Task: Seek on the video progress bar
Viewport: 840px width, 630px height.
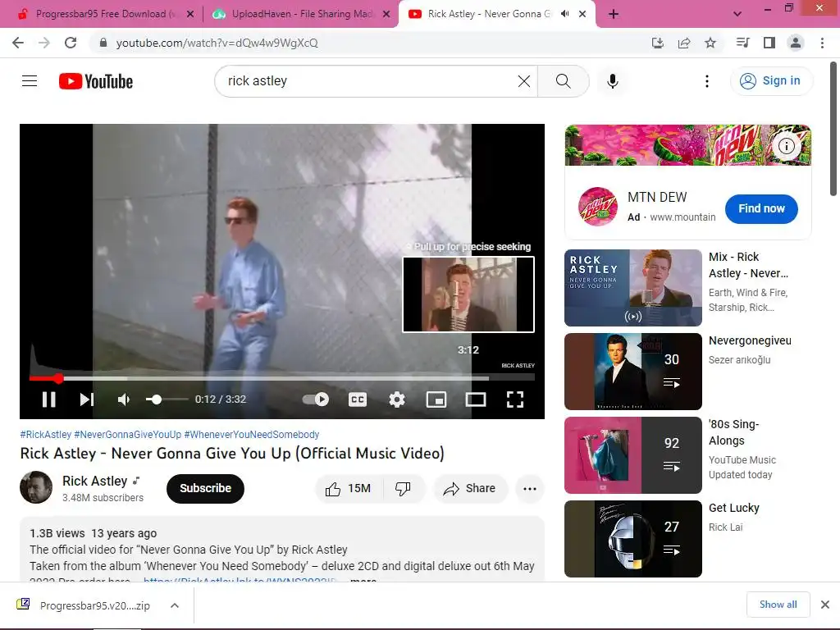Action: coord(282,378)
